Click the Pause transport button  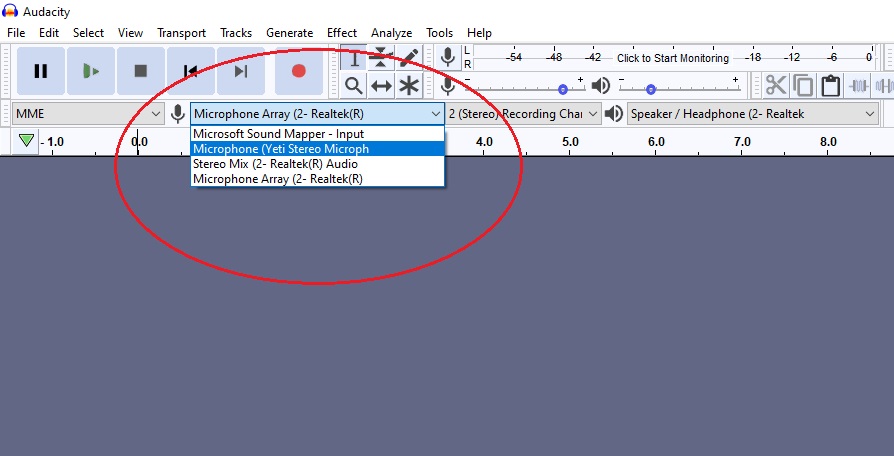point(40,71)
